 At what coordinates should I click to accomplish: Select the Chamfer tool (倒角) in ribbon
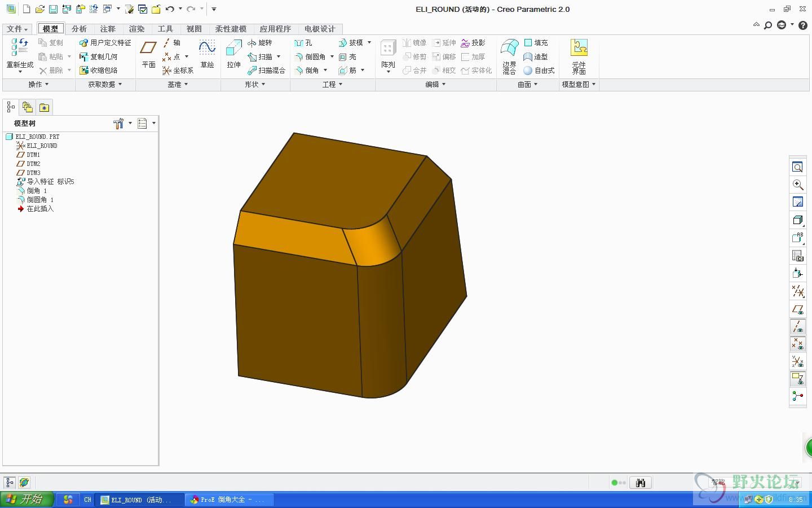click(x=307, y=70)
